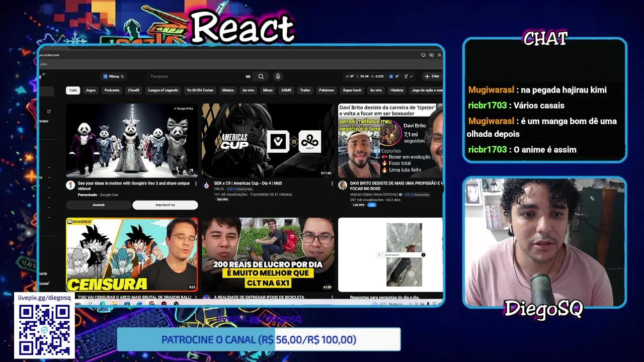Viewport: 644px width, 362px height.
Task: Click the Filtros button near the YouTube logo
Action: [x=114, y=76]
